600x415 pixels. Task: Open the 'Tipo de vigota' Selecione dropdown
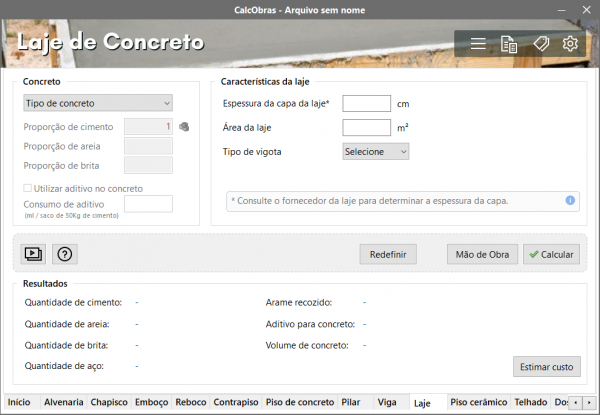click(x=375, y=152)
